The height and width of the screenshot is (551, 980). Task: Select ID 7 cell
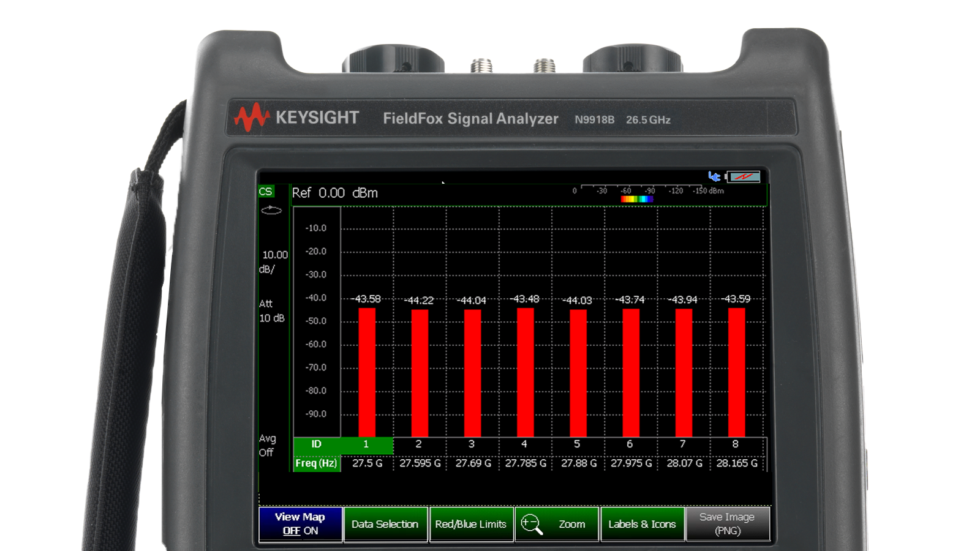(x=682, y=444)
